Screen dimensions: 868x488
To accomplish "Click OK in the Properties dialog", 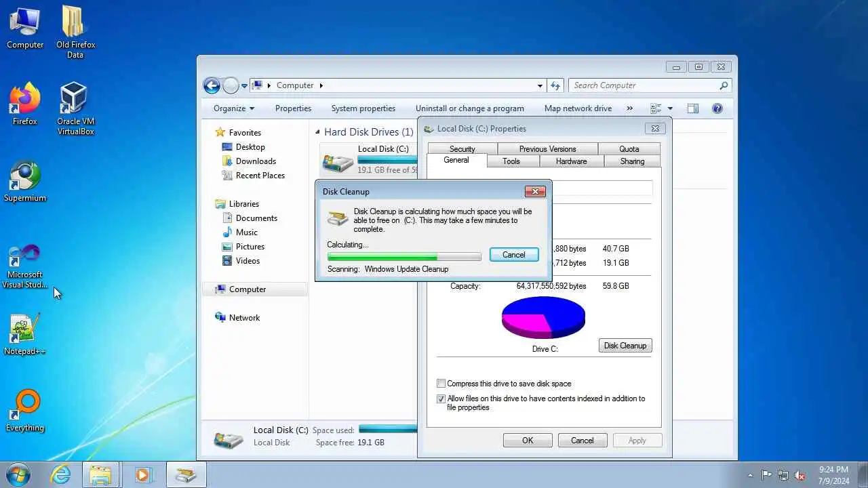I will (528, 441).
